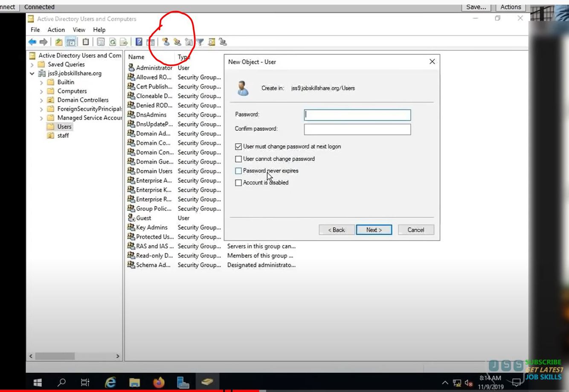Launch Internet Explorer from the taskbar
Image resolution: width=569 pixels, height=392 pixels.
click(x=110, y=382)
